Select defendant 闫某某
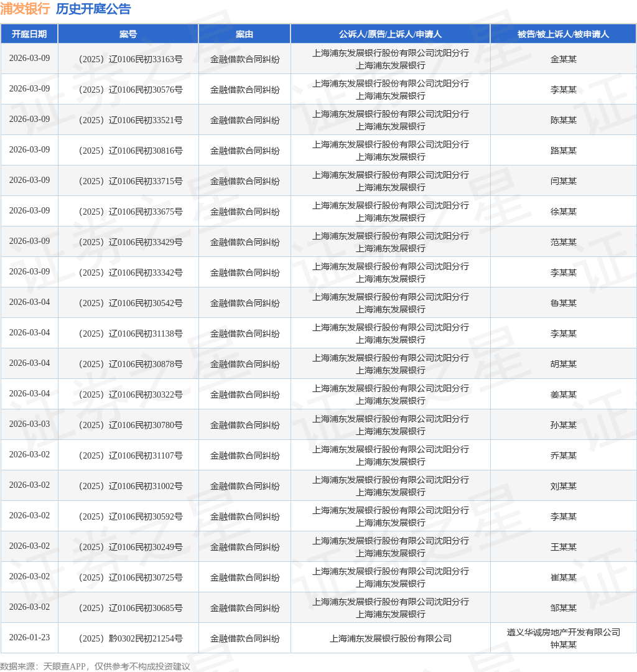This screenshot has height=672, width=637. coord(564,181)
